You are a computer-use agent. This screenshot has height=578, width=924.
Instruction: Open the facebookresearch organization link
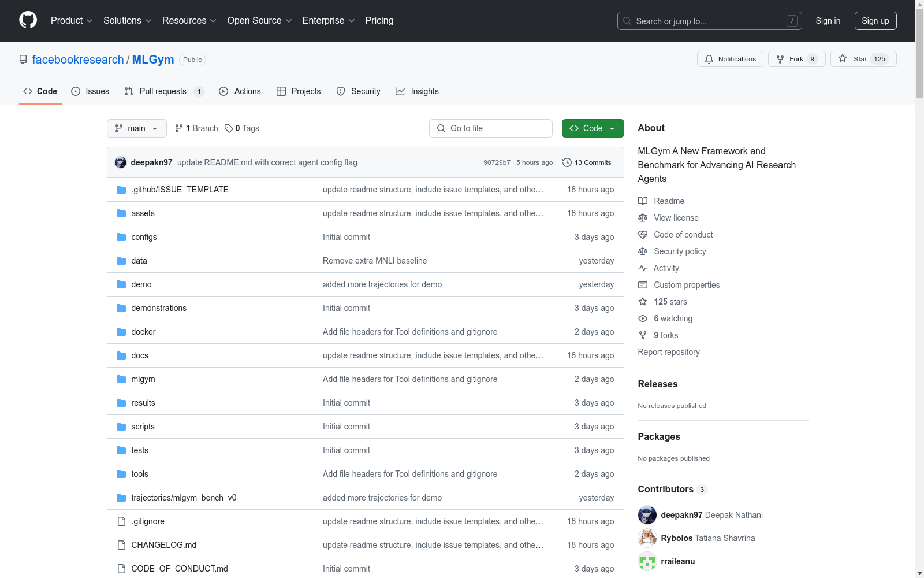click(x=78, y=60)
